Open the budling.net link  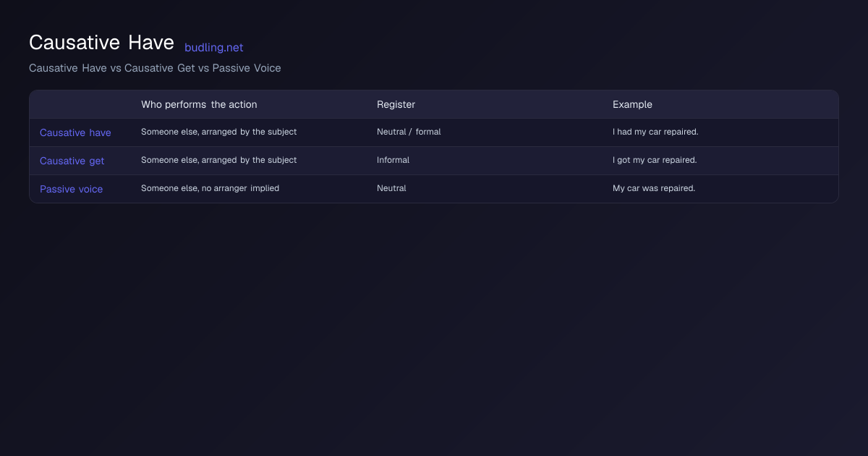coord(213,48)
